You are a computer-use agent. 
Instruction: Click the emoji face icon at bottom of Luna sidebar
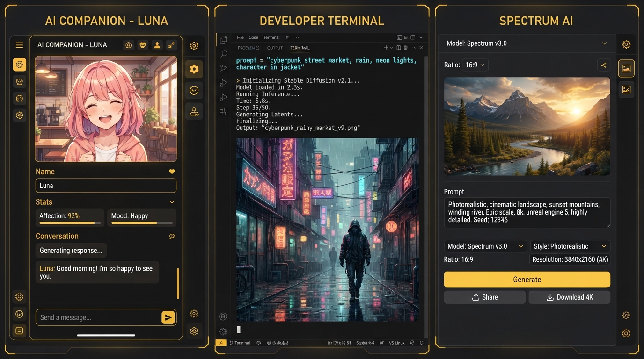(x=19, y=314)
